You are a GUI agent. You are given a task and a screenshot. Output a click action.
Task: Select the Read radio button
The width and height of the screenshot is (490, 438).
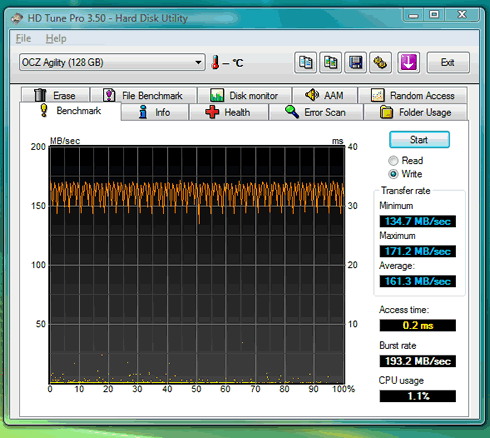[393, 161]
